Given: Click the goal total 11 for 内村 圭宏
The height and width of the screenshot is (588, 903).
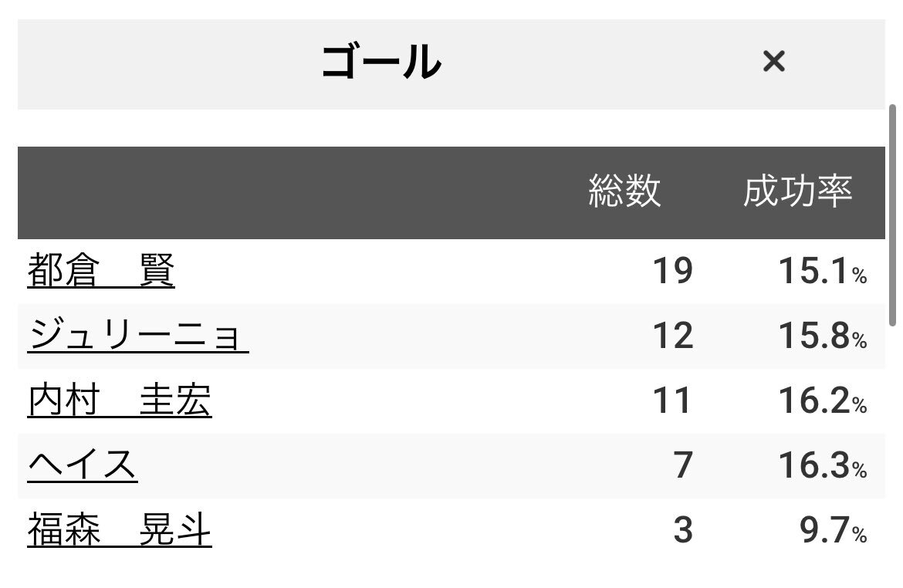Looking at the screenshot, I should [672, 401].
